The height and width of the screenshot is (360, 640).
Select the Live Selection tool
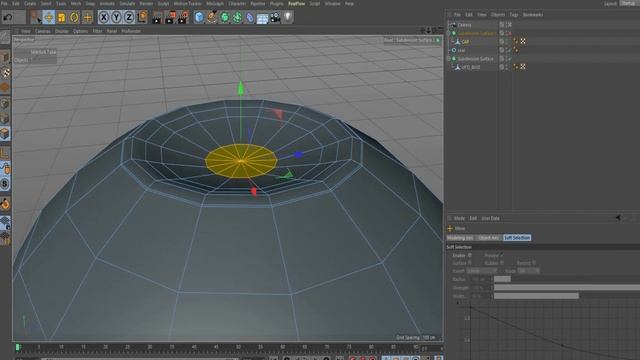(x=36, y=18)
